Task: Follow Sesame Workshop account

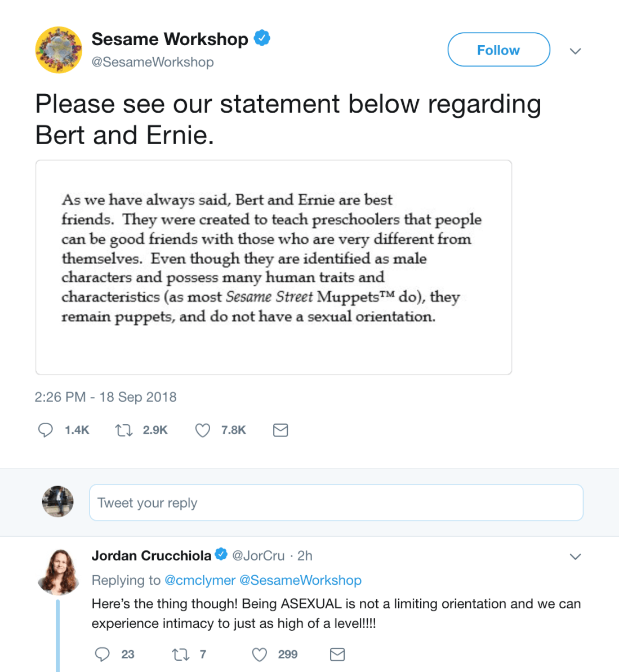Action: click(x=498, y=50)
